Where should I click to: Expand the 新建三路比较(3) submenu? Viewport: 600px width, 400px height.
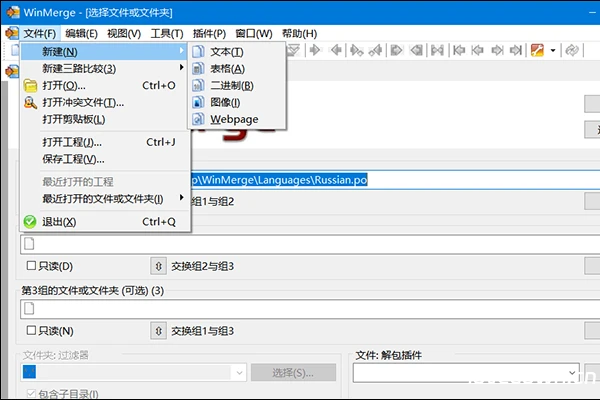pyautogui.click(x=104, y=69)
